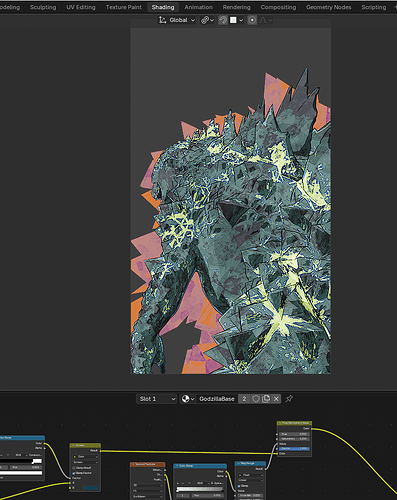Click the left Color Ramp black-white gradient
Image resolution: width=397 pixels, height=500 pixels.
[x=21, y=461]
